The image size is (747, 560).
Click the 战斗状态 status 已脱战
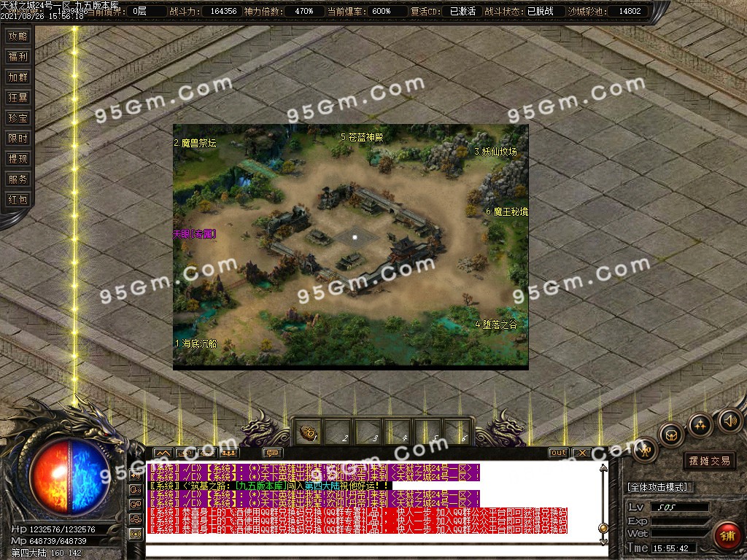coord(541,11)
